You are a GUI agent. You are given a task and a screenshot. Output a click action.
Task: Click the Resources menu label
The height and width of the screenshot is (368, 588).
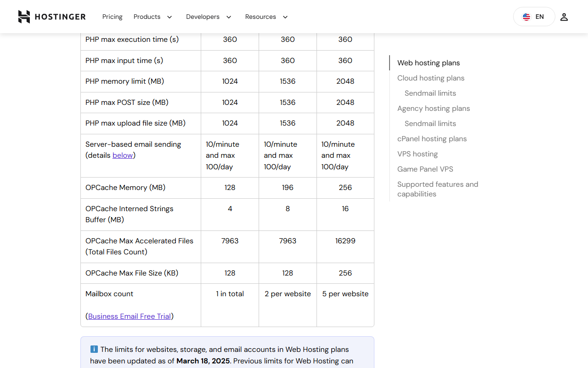(260, 17)
